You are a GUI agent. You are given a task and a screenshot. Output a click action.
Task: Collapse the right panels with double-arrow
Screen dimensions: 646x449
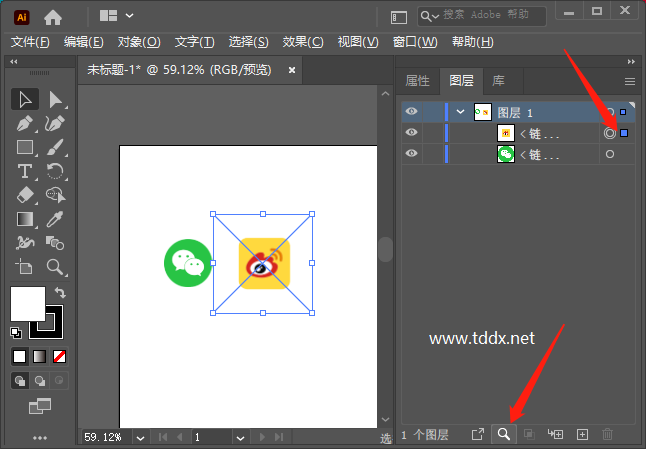631,61
